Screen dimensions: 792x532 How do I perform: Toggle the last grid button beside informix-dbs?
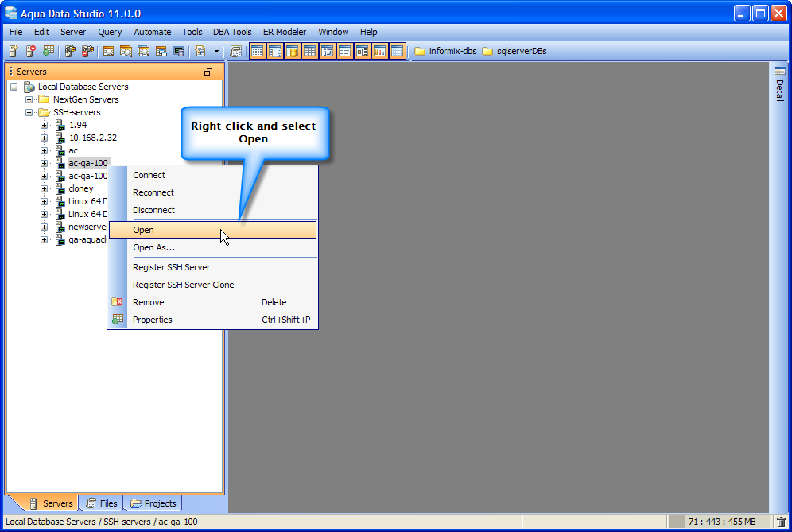[x=398, y=51]
